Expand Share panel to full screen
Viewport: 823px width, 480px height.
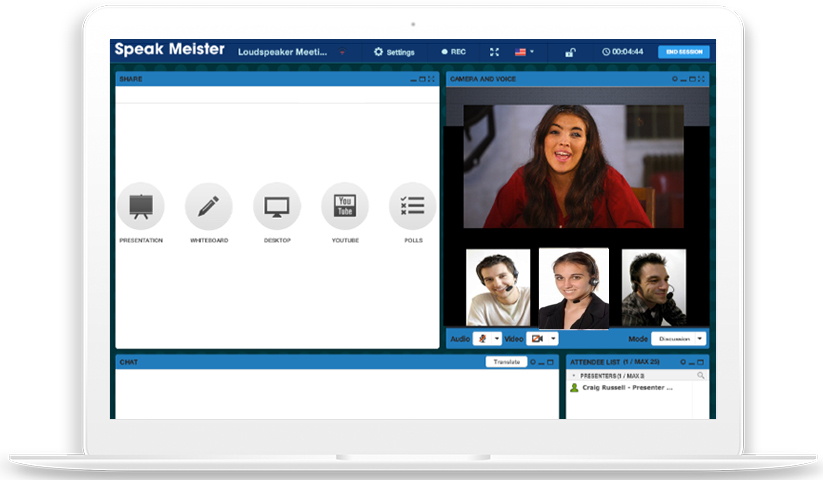pos(431,79)
